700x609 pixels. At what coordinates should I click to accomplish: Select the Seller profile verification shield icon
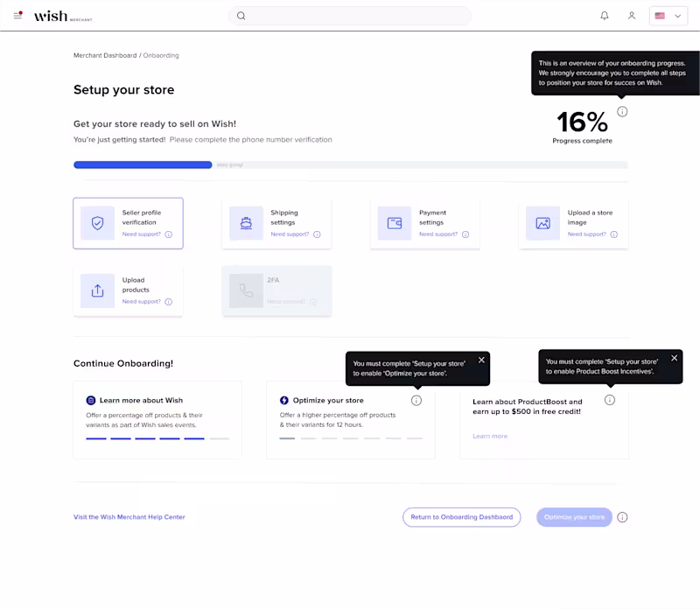coord(97,223)
